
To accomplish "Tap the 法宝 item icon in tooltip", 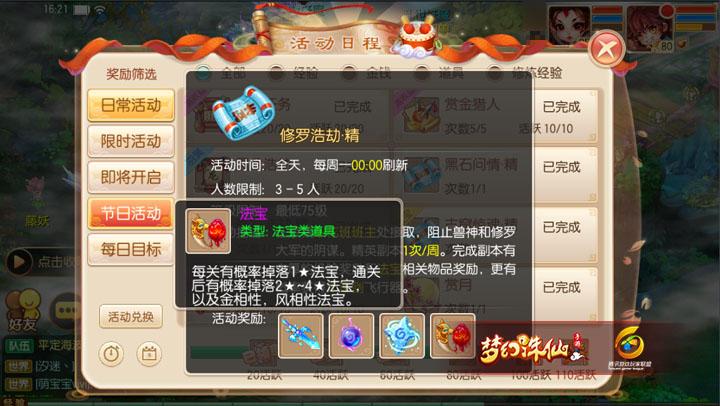I will pos(208,231).
